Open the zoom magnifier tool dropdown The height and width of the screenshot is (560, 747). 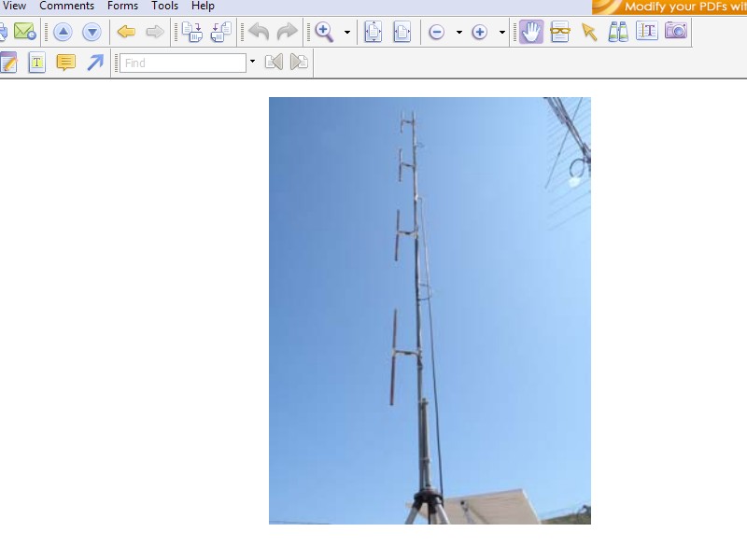(x=347, y=33)
